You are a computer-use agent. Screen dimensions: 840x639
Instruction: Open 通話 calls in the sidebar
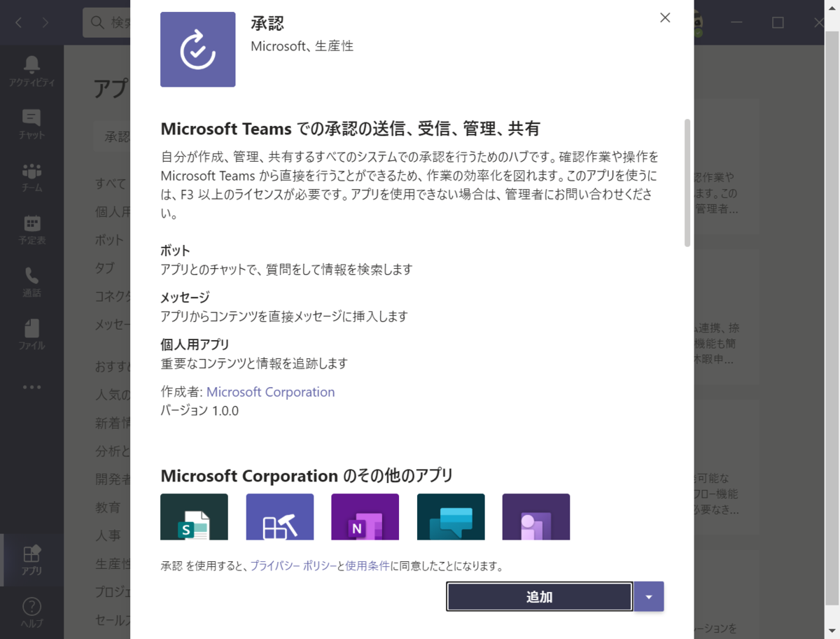[31, 282]
